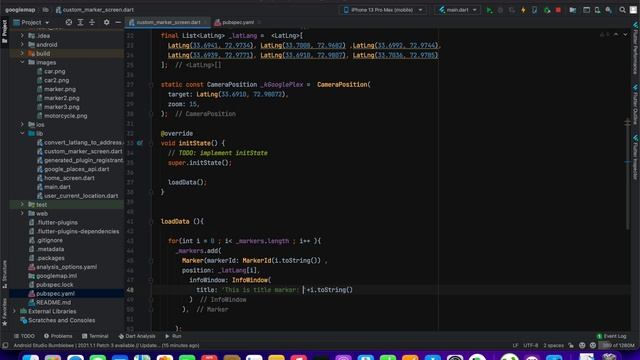Open the Problems tool window tab

click(58, 336)
